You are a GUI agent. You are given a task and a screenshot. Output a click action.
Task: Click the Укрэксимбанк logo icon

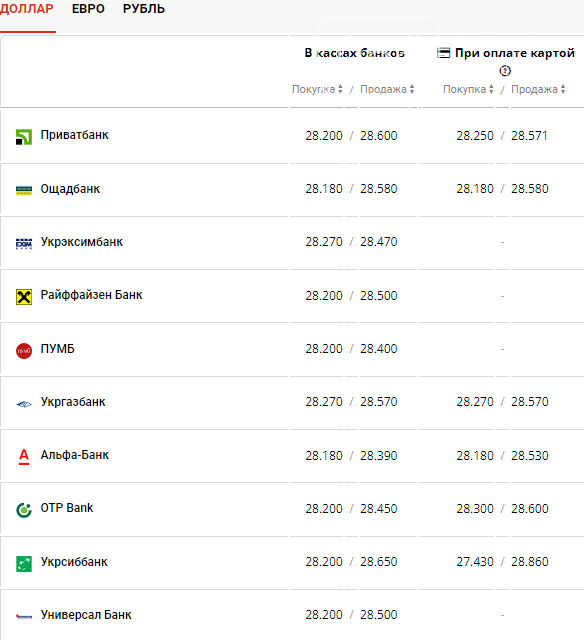click(x=24, y=244)
